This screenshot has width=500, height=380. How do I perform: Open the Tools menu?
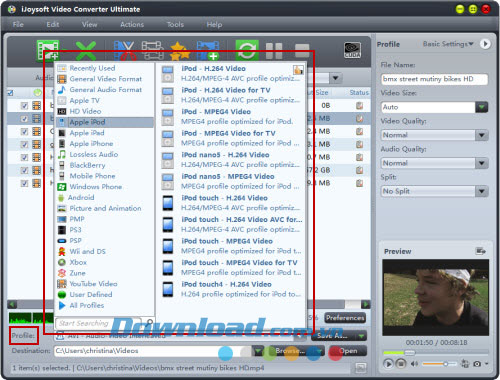click(175, 24)
